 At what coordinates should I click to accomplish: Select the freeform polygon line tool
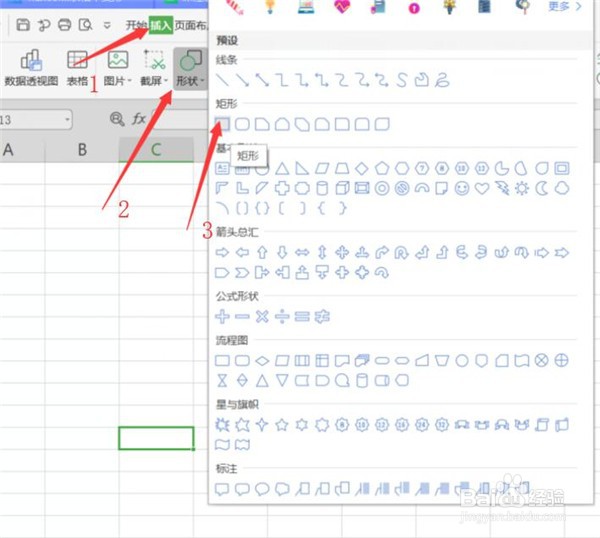(422, 80)
